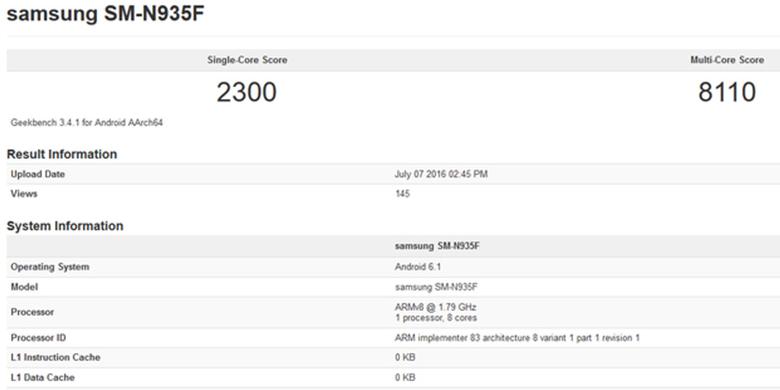Click the single-core value 2300
Screen dimensions: 780x390
[x=247, y=93]
